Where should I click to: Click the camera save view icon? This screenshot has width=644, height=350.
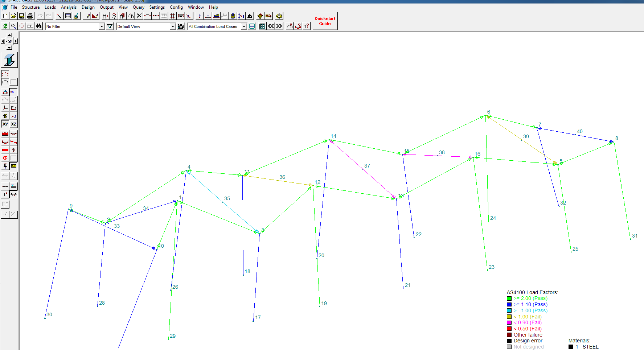(x=181, y=26)
